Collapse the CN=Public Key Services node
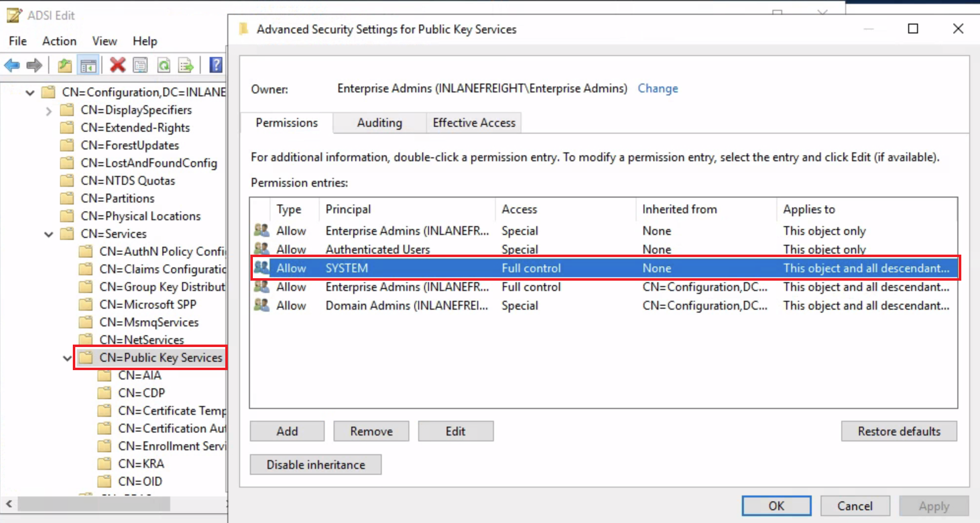Viewport: 980px width, 523px height. pyautogui.click(x=67, y=358)
